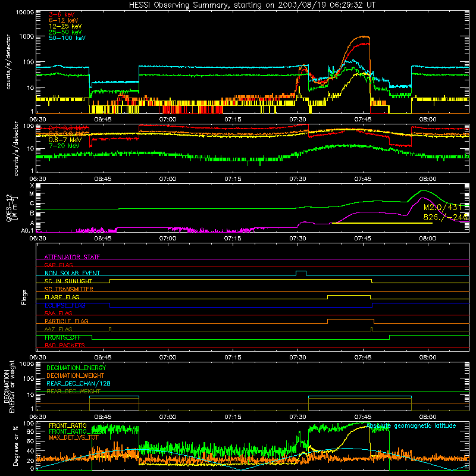Viewport: 476px width, 476px height.
Task: Select the SC_IN_SUNLIGHT flag label
Action: click(68, 281)
